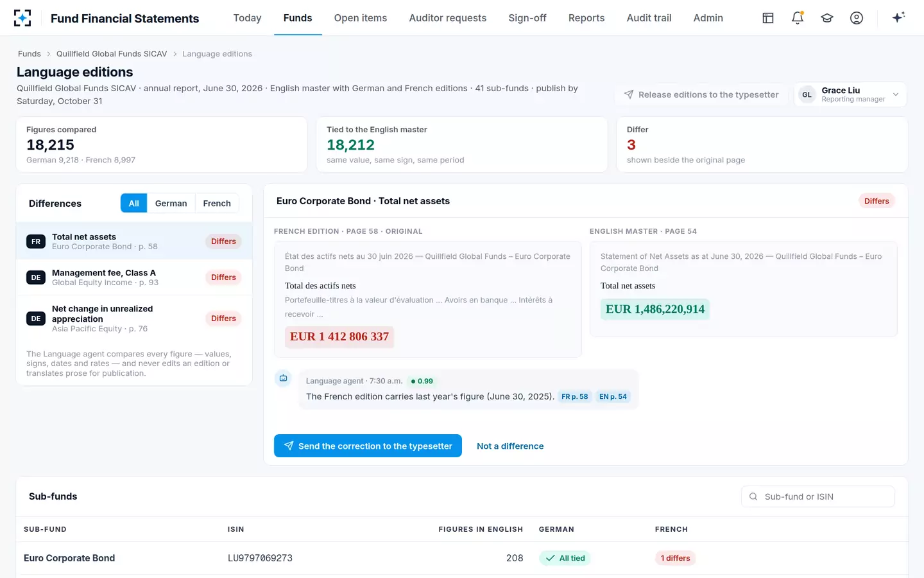
Task: Switch to the Today tab
Action: tap(247, 18)
